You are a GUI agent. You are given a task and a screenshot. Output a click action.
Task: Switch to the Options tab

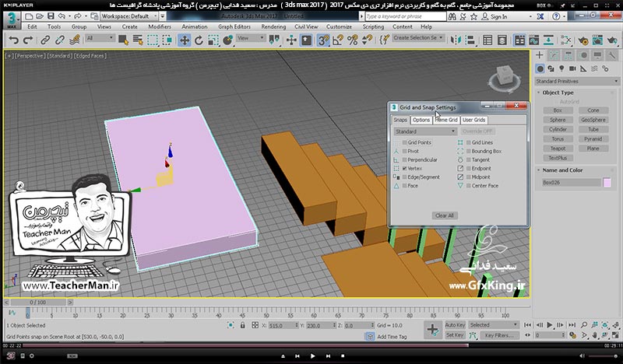coord(421,120)
